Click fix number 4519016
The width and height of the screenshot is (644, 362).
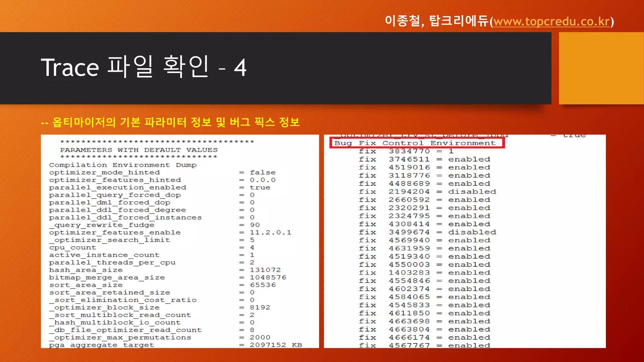click(x=409, y=167)
